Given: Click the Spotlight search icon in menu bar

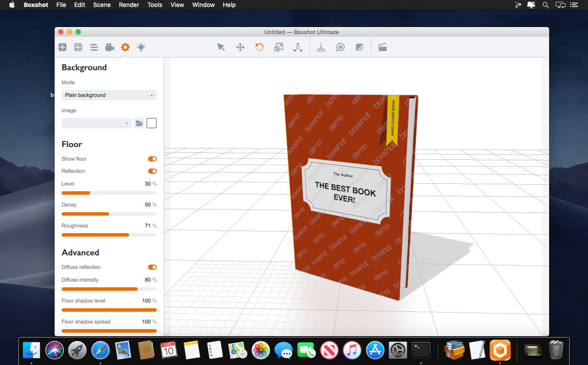Looking at the screenshot, I should point(546,5).
